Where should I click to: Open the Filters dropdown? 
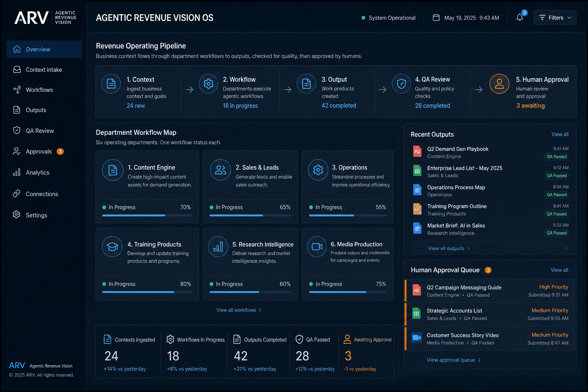(555, 18)
